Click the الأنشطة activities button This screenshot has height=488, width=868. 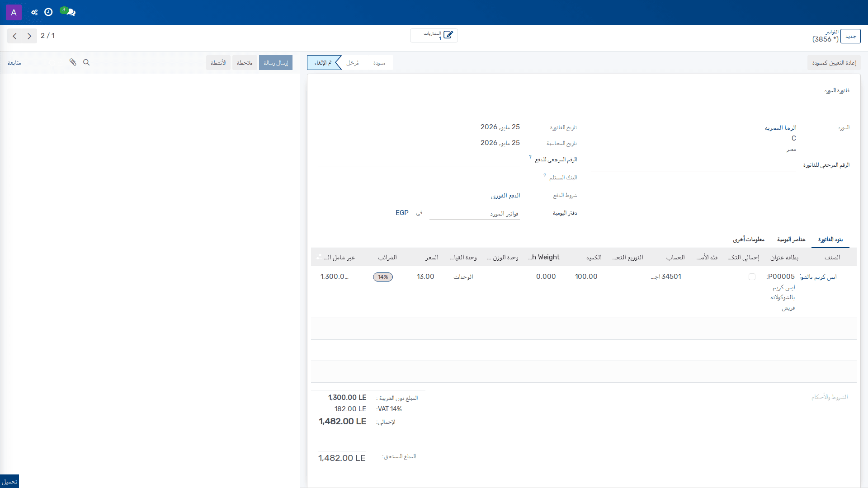pyautogui.click(x=218, y=63)
